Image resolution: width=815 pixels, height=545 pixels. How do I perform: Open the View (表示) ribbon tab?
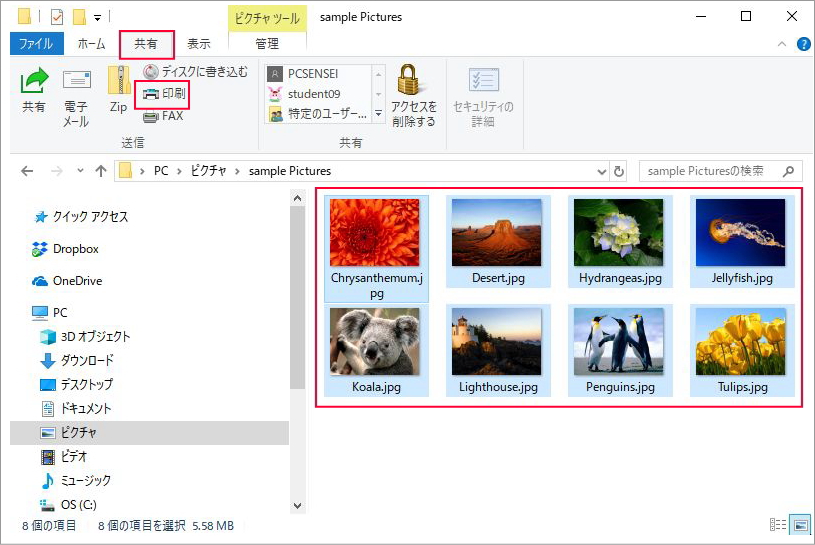coord(199,44)
